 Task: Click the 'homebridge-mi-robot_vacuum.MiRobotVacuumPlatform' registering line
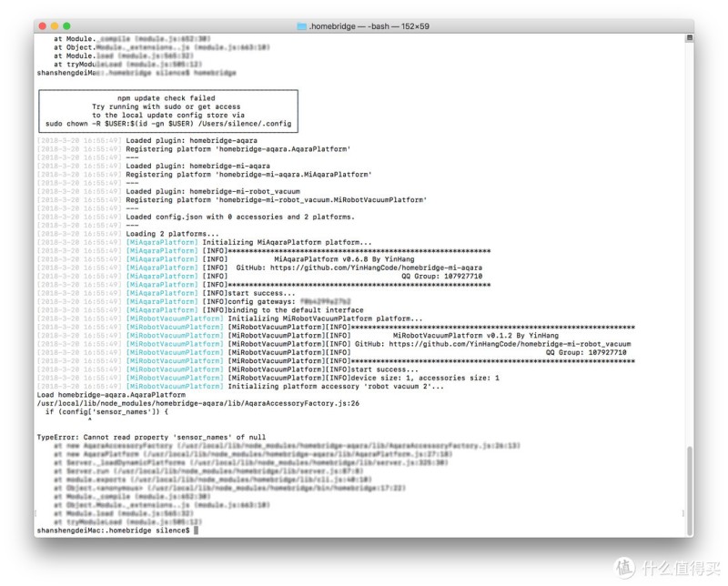(277, 199)
